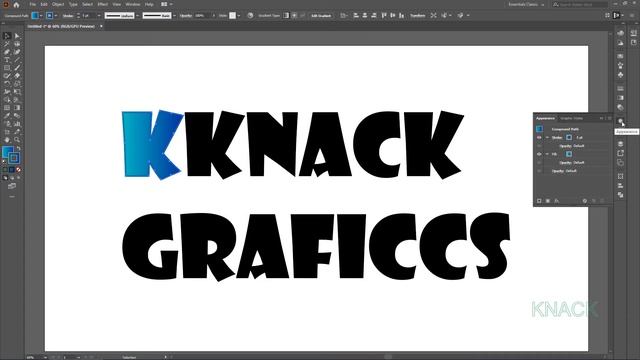640x360 pixels.
Task: Open Brush Definition dropdown
Action: click(x=174, y=16)
